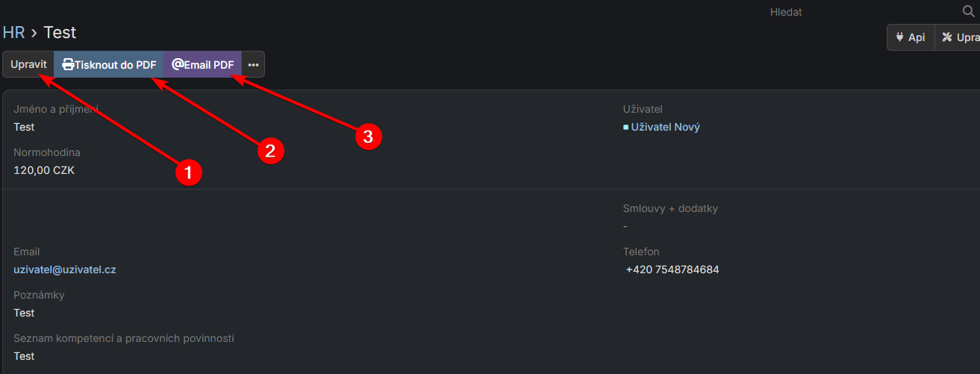The width and height of the screenshot is (980, 374).
Task: Click the red annotation marker 1
Action: coord(188,173)
